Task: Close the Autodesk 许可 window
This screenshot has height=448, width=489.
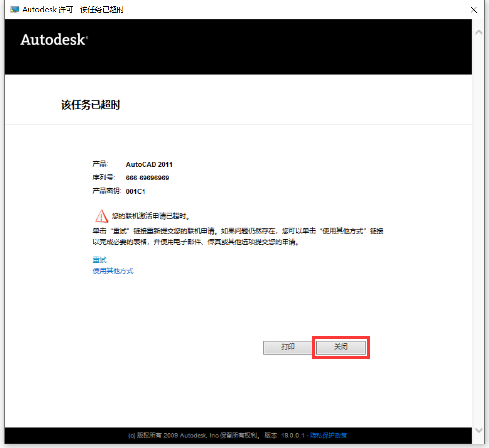Action: pyautogui.click(x=473, y=10)
